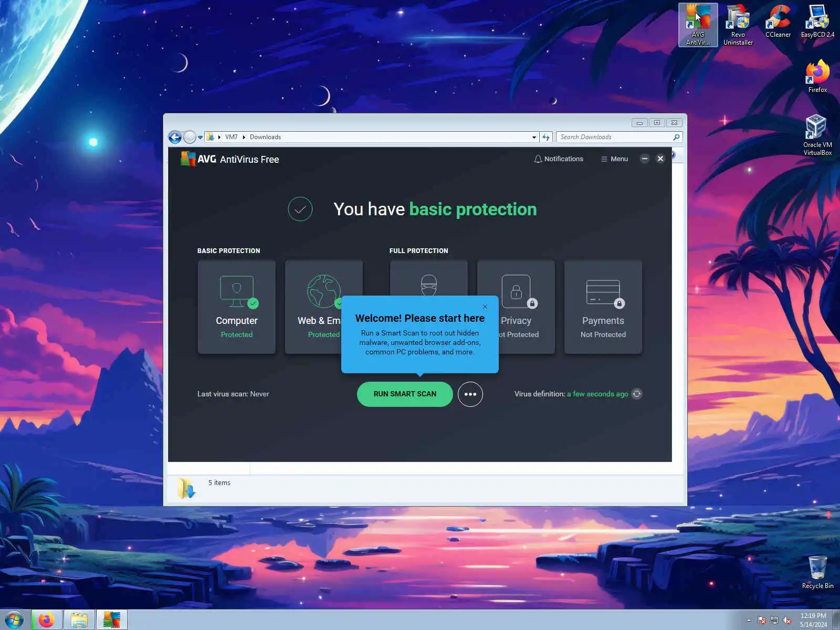Open the Payments protection tile
The height and width of the screenshot is (630, 840).
tap(603, 307)
